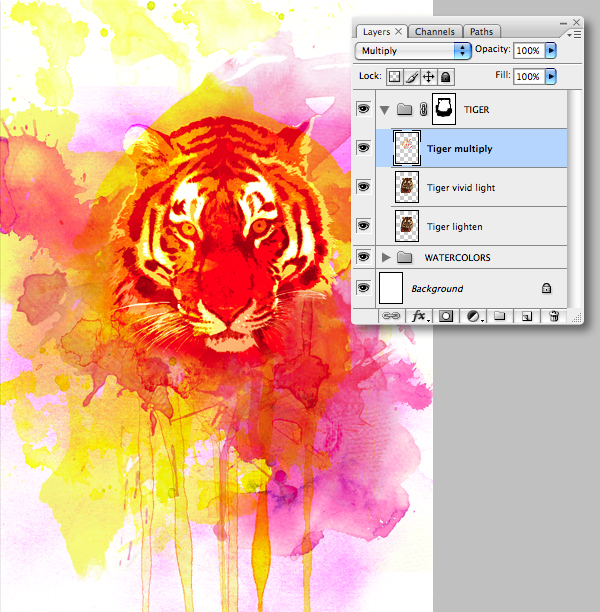Hide the WATERCOLORS group
The width and height of the screenshot is (600, 612).
[363, 257]
